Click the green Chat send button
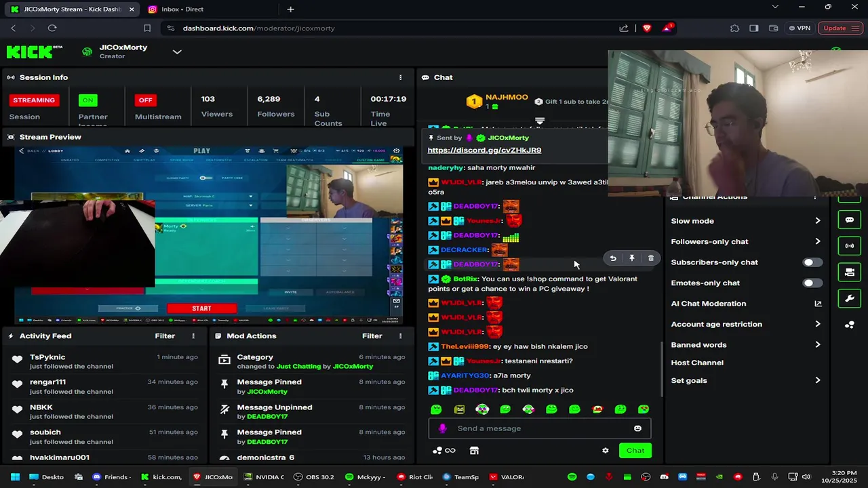Viewport: 868px width, 488px height. pyautogui.click(x=635, y=451)
